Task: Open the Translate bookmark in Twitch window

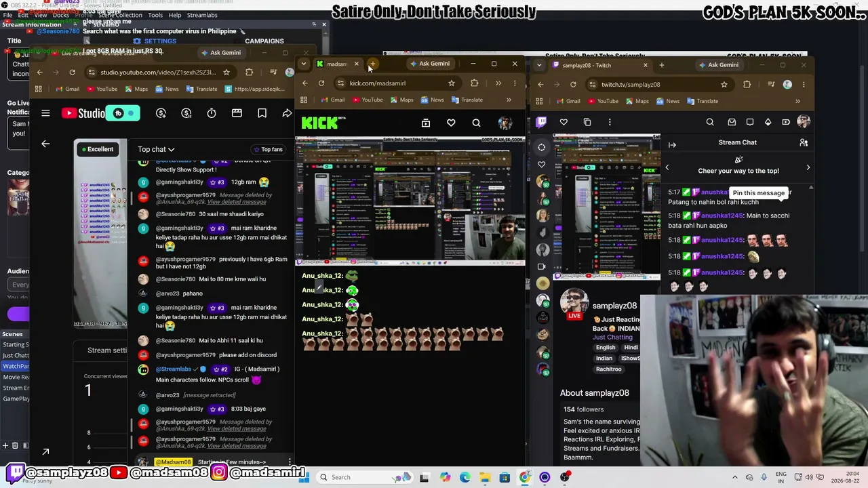Action: [x=702, y=101]
